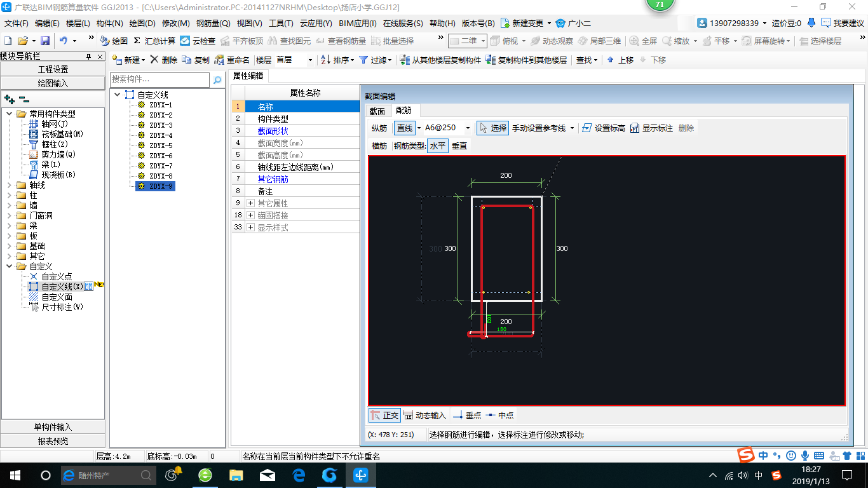Open 单构件输入 panel

tap(53, 427)
